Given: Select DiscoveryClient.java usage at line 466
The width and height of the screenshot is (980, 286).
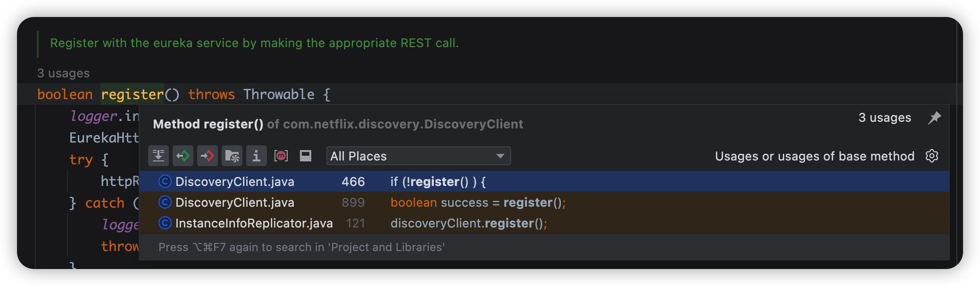Looking at the screenshot, I should tap(235, 182).
